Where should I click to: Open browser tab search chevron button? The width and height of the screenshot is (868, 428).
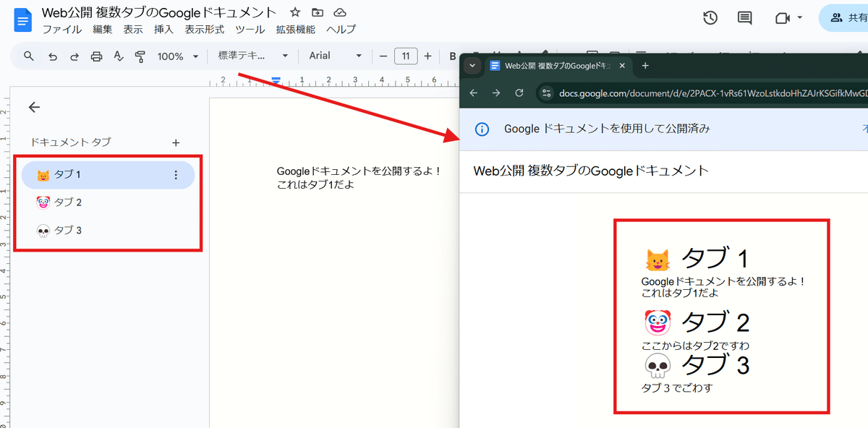point(472,66)
